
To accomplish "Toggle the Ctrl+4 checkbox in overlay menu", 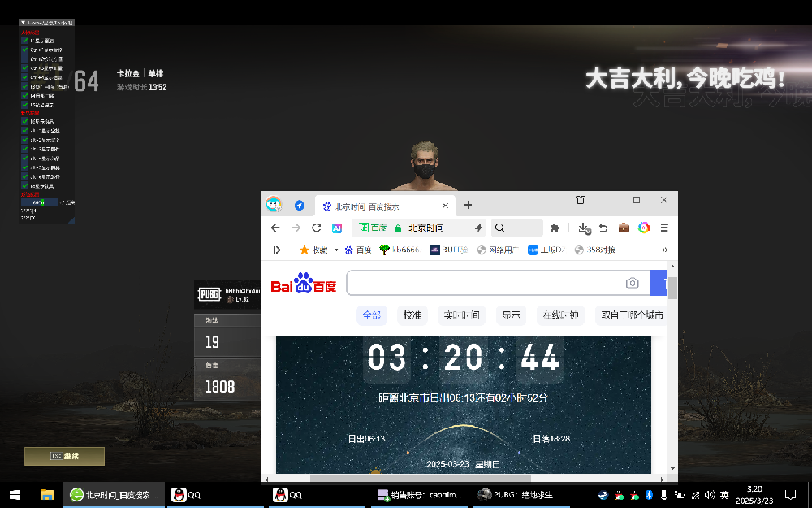I will coord(25,77).
